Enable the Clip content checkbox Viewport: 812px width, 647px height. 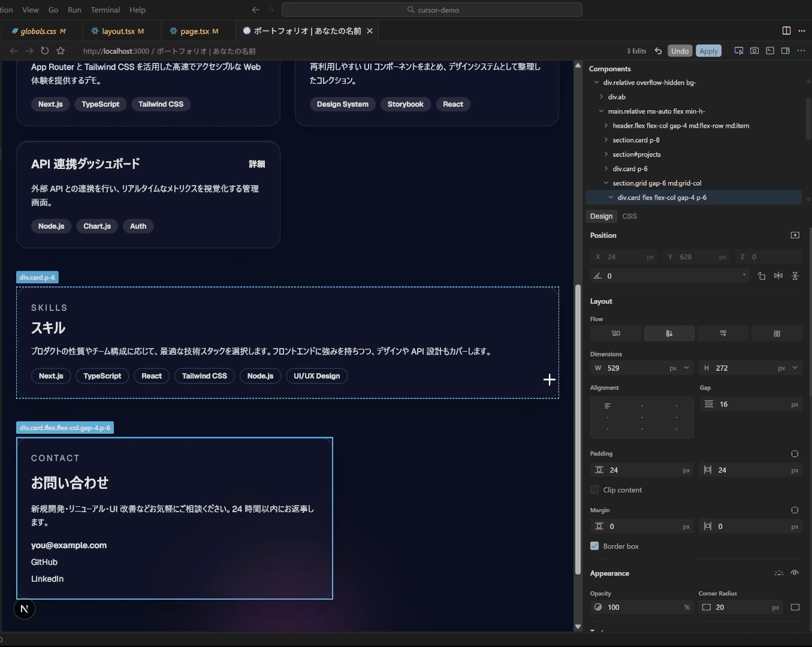[x=594, y=490]
